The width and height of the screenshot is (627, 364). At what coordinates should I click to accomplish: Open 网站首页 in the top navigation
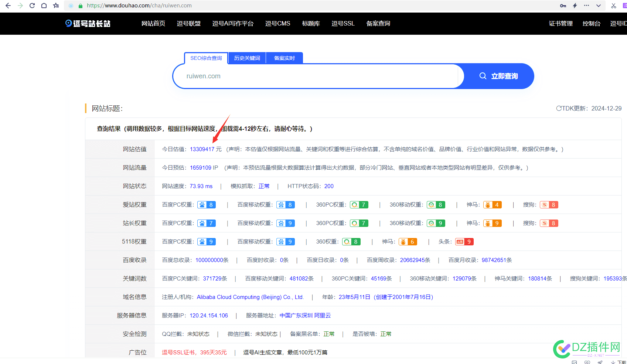point(153,23)
